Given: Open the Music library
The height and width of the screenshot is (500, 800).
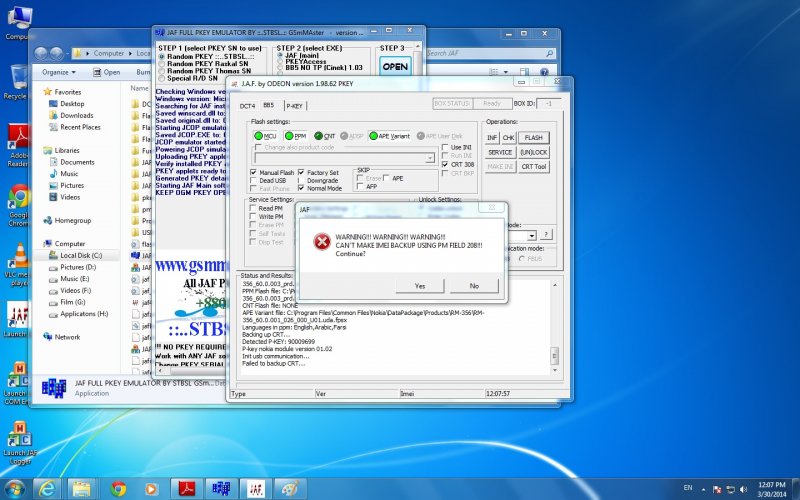Looking at the screenshot, I should pos(69,174).
